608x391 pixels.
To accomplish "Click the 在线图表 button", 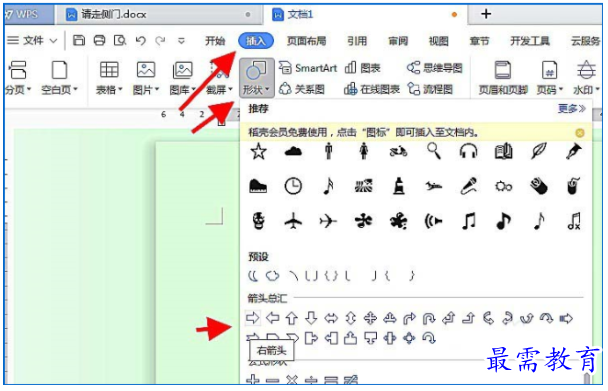I will 371,90.
